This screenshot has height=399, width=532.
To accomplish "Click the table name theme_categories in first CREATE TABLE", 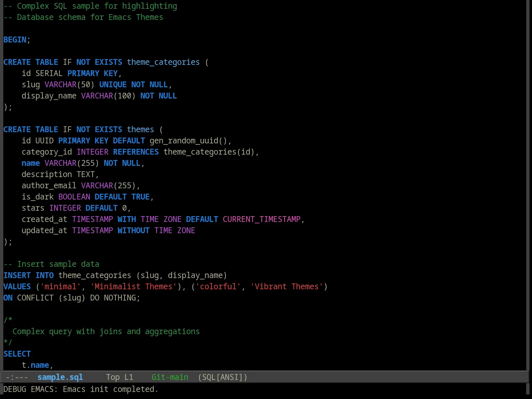I will (x=163, y=62).
